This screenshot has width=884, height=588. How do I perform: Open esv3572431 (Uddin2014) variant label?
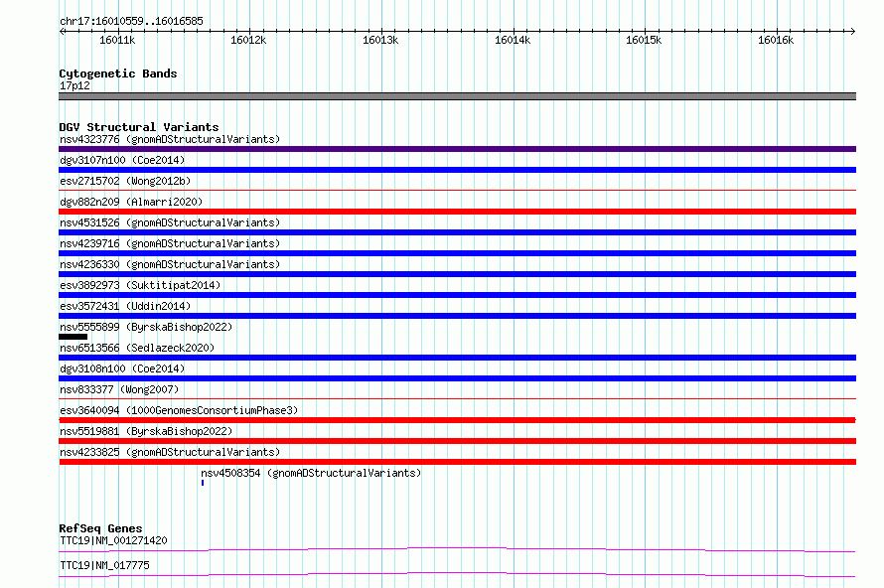click(125, 306)
